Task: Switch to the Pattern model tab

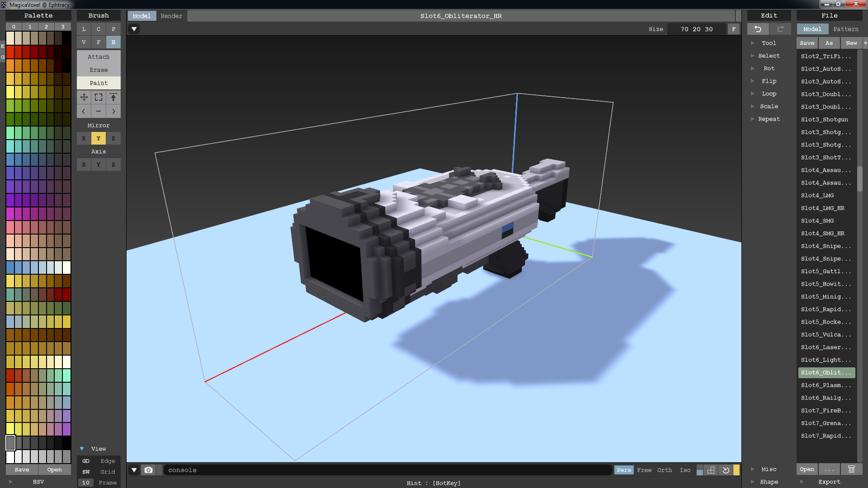Action: click(x=845, y=28)
